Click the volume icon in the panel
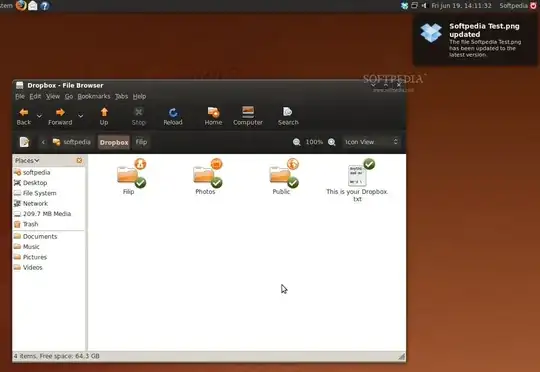The image size is (540, 372). (424, 6)
